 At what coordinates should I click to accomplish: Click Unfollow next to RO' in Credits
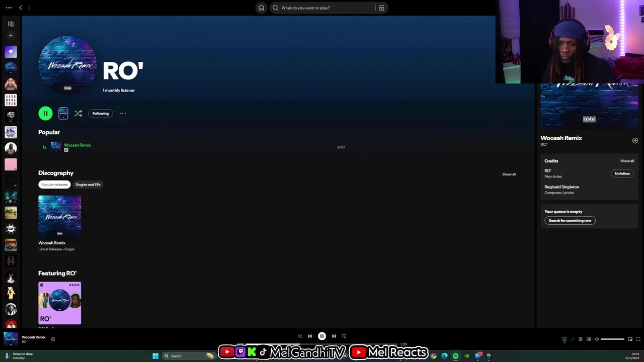622,173
